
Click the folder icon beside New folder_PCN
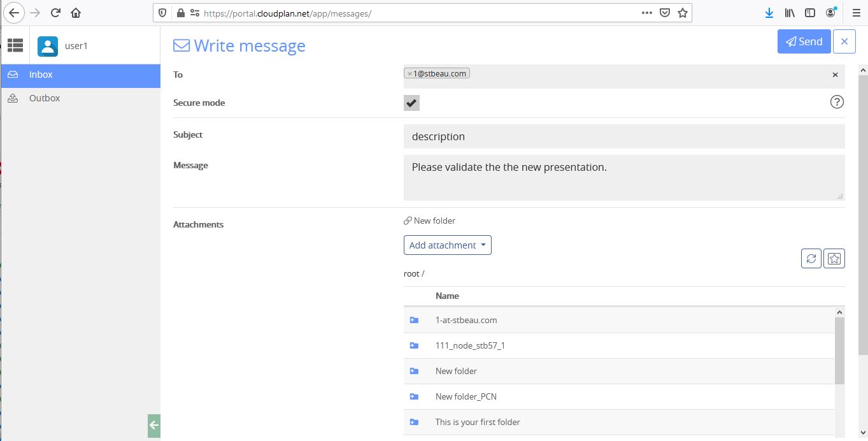point(414,396)
